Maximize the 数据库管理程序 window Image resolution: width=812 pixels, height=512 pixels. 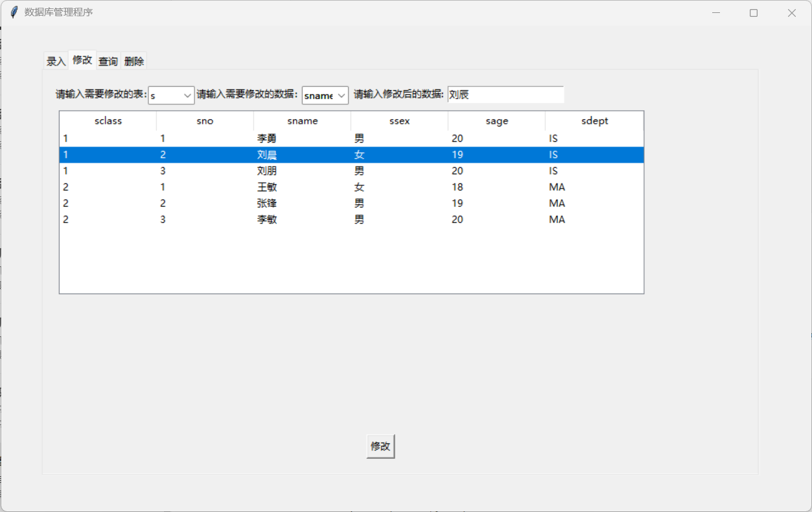click(754, 13)
